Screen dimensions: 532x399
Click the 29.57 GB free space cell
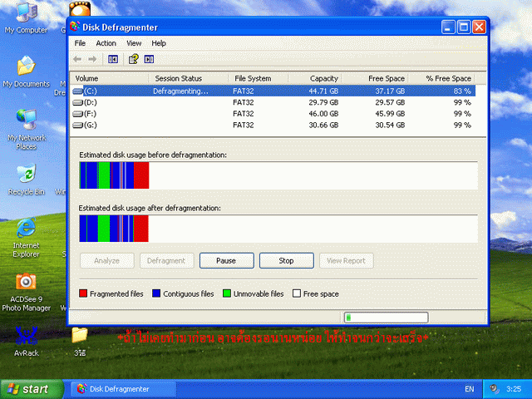pyautogui.click(x=390, y=102)
